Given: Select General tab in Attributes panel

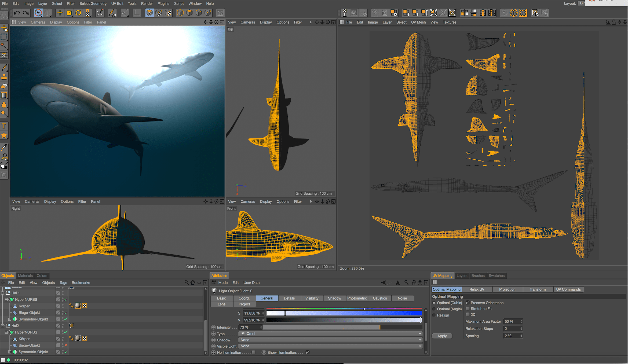Looking at the screenshot, I should point(266,298).
